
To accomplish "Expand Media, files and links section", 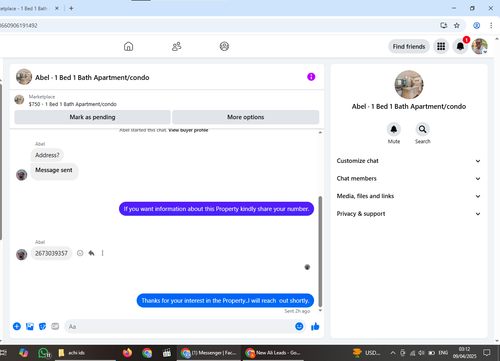I will [409, 196].
